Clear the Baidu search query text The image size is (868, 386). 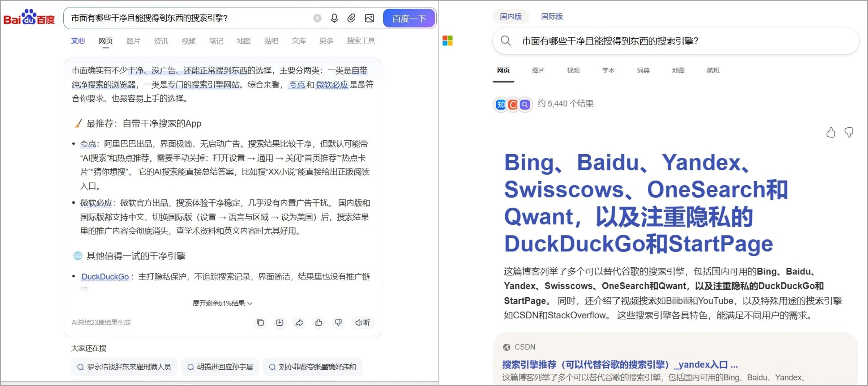pos(317,18)
